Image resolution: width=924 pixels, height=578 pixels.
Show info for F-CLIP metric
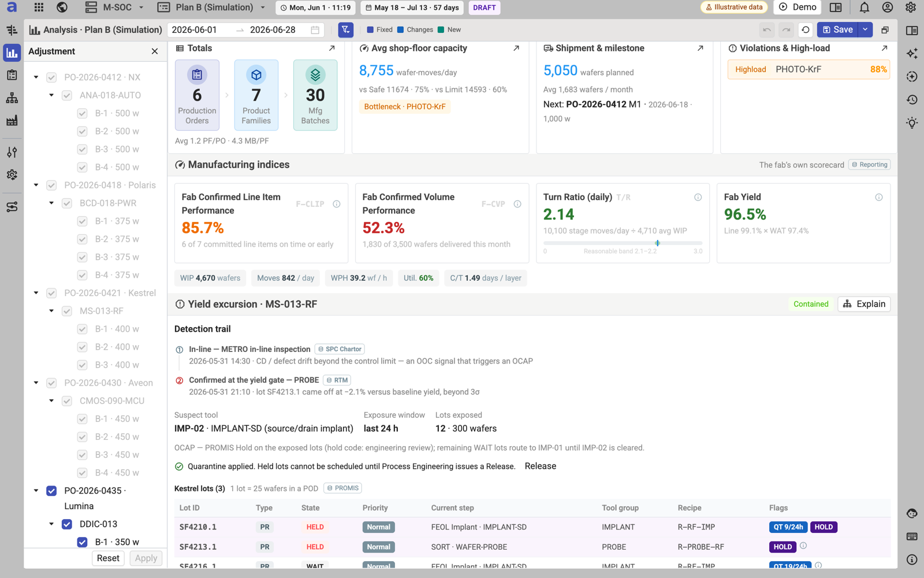pyautogui.click(x=337, y=204)
